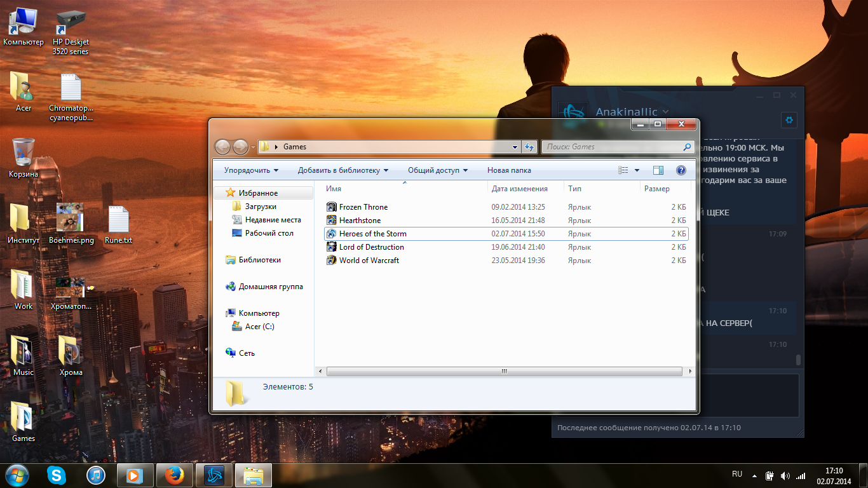Click the horizontal scrollbar in file list
The width and height of the screenshot is (868, 488).
[503, 371]
